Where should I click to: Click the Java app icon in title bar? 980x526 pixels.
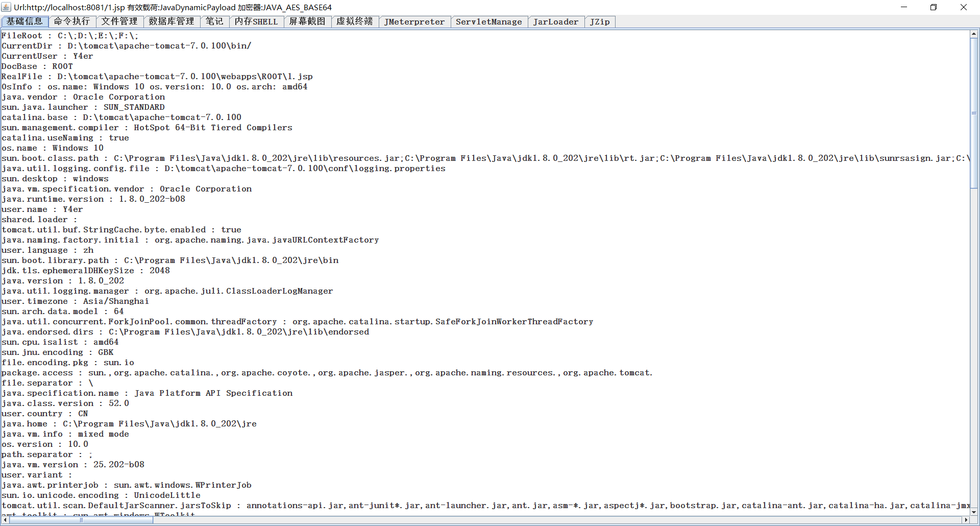coord(6,7)
